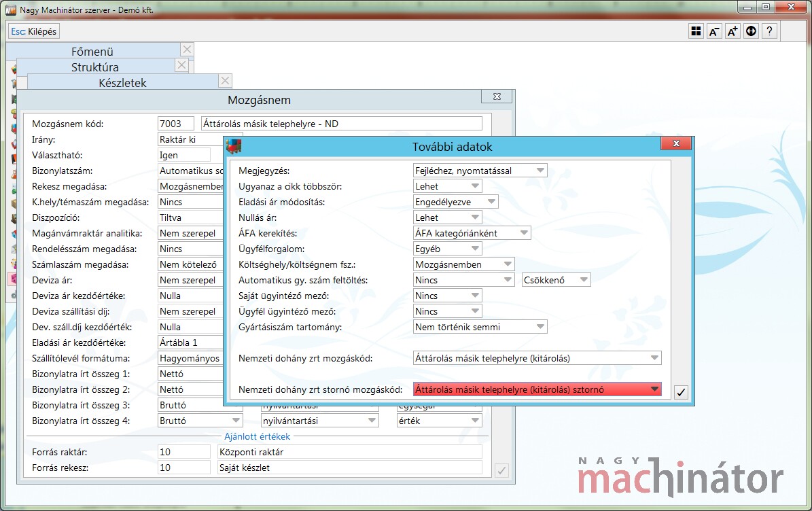Click Számlaszám megadása field Nem kötelező
Screen dimensions: 812x511
point(190,264)
